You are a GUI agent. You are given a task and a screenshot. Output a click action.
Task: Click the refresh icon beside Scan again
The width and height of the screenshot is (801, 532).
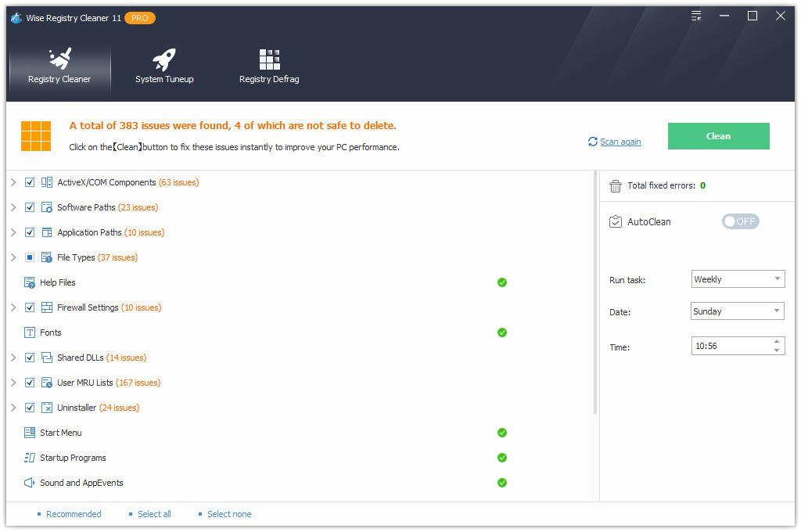(593, 142)
